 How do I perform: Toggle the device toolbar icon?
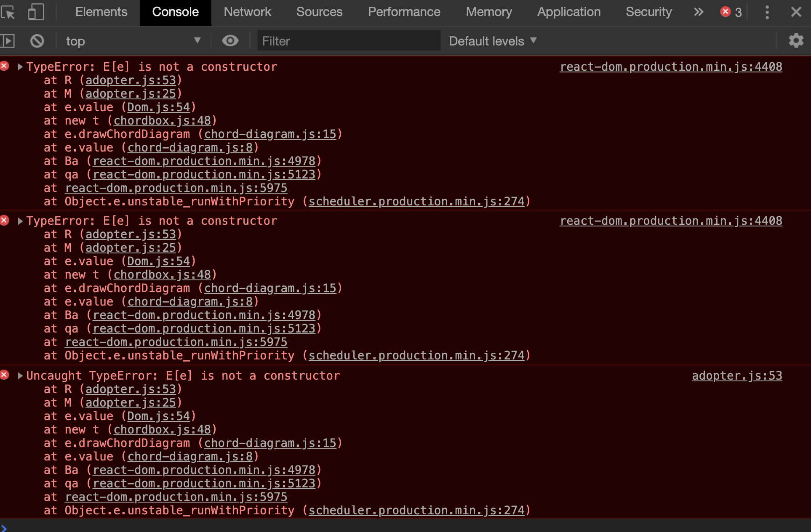coord(36,12)
